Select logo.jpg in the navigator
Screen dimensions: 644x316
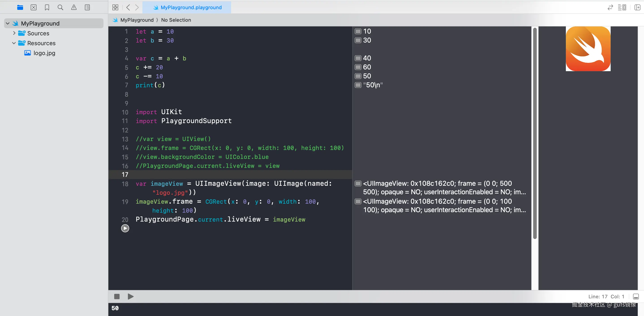pyautogui.click(x=44, y=53)
